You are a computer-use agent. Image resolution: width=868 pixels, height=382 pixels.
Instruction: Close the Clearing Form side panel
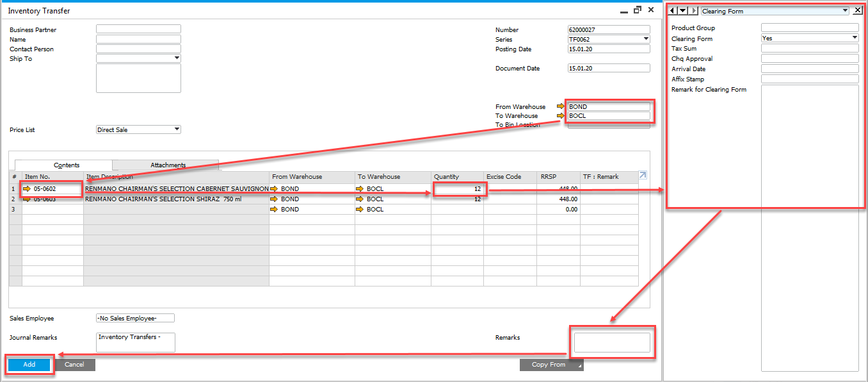[x=858, y=10]
